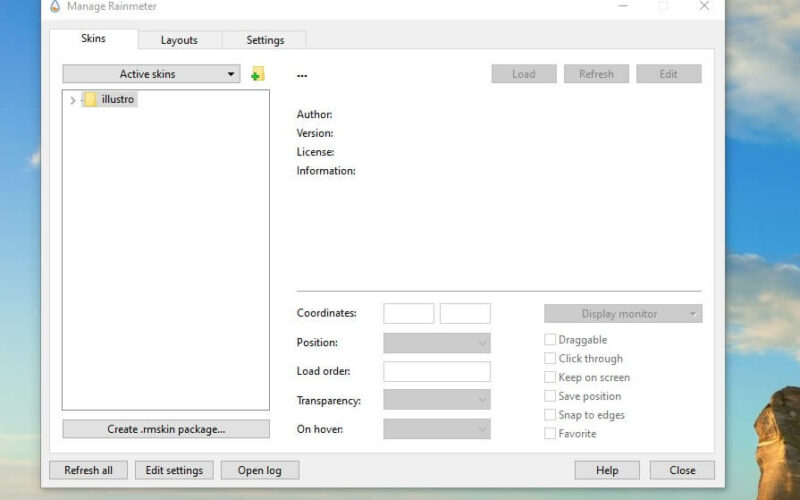Click the Open log button
The width and height of the screenshot is (800, 500).
pyautogui.click(x=260, y=470)
